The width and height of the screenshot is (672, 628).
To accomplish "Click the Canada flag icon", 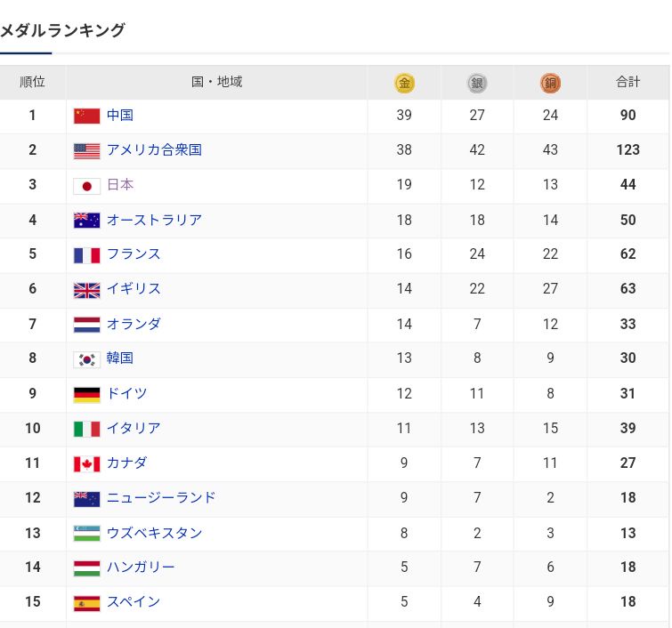I will tap(86, 463).
